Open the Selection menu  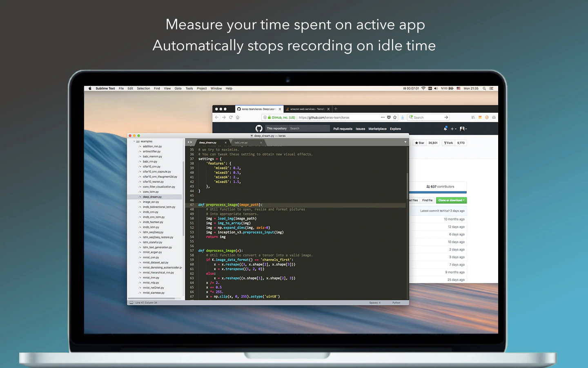coord(143,88)
